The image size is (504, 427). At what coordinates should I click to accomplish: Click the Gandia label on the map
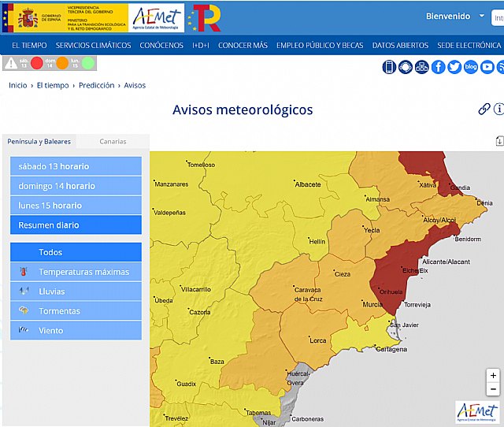(460, 188)
